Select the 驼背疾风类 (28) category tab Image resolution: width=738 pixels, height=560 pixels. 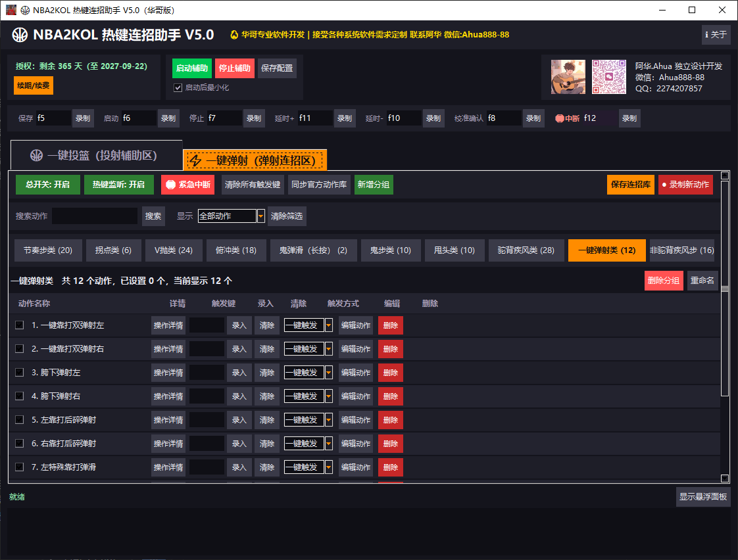click(526, 250)
